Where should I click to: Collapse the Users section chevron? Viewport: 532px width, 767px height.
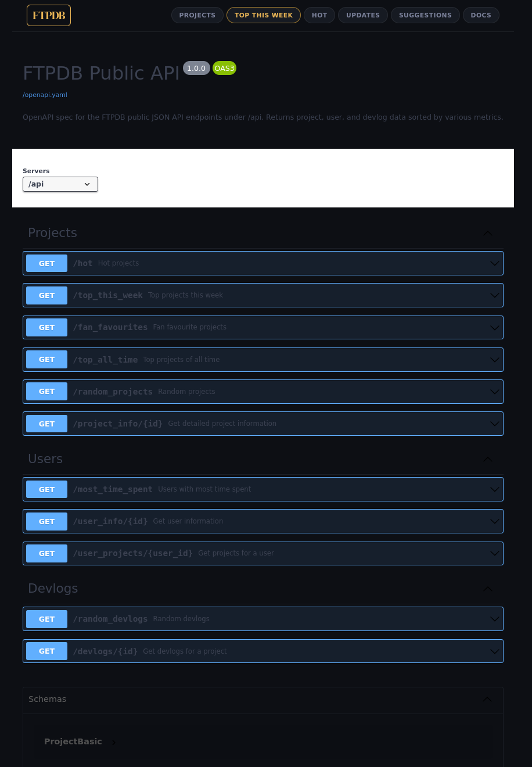click(488, 459)
